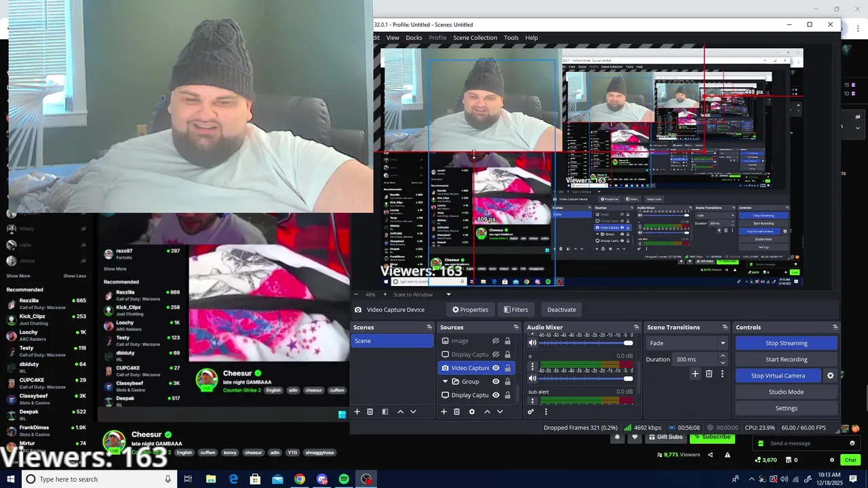Viewport: 868px width, 488px height.
Task: Open options dots for the 'o' audio channel
Action: 532,367
